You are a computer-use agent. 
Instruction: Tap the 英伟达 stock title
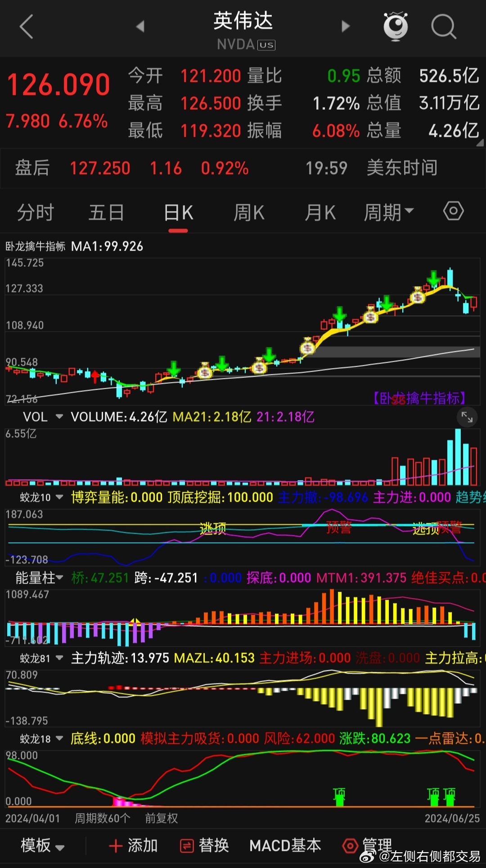(x=243, y=21)
